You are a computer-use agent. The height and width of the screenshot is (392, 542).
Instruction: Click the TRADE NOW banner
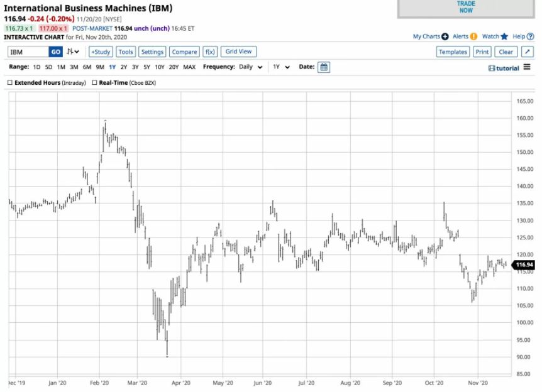click(466, 8)
